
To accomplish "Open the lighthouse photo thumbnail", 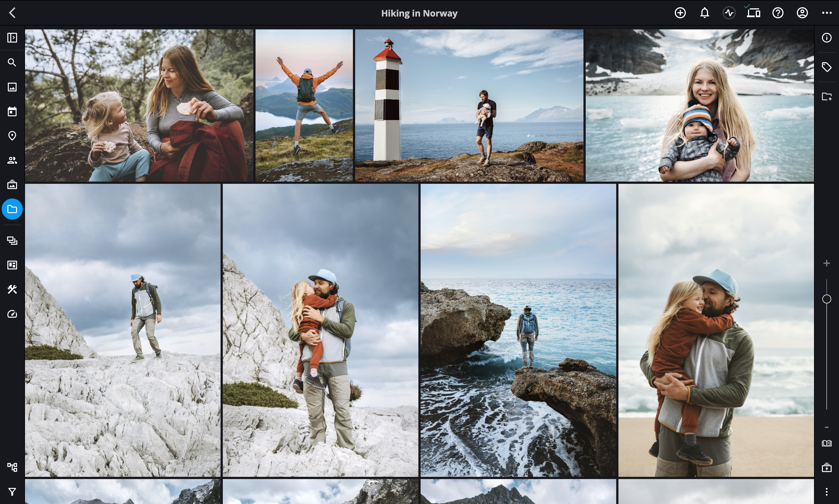I will [469, 105].
